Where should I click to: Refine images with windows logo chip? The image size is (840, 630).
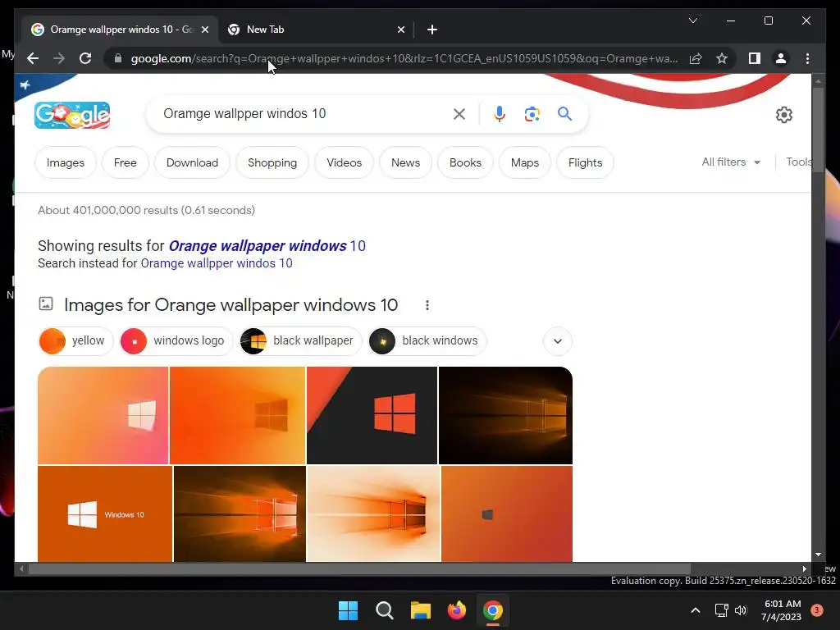pyautogui.click(x=177, y=340)
